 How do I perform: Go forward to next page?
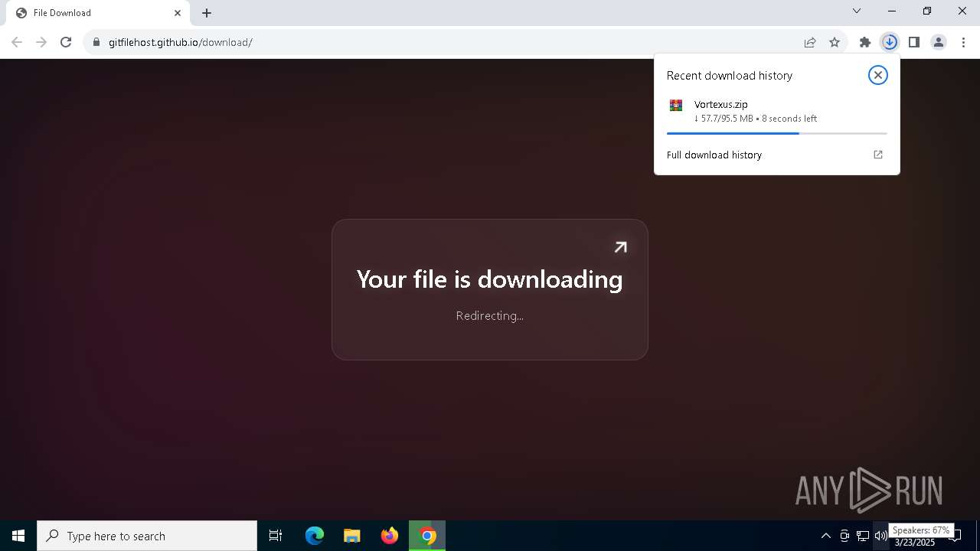[x=41, y=42]
